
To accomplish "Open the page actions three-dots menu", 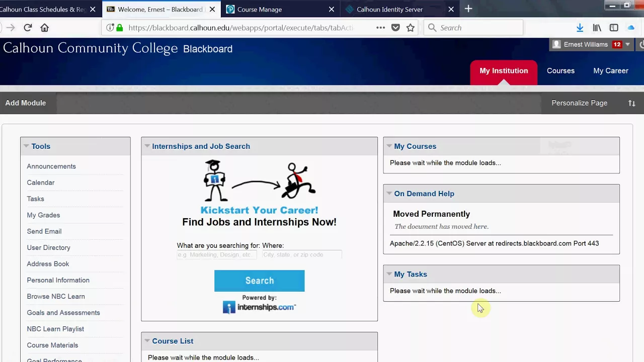I will [381, 28].
